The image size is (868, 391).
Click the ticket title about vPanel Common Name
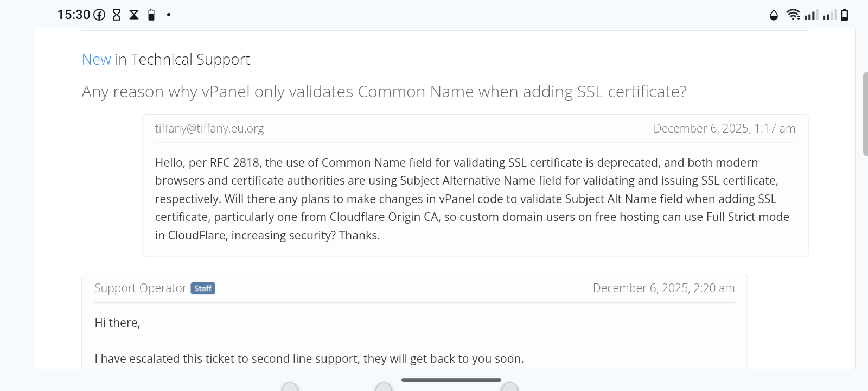pyautogui.click(x=384, y=92)
